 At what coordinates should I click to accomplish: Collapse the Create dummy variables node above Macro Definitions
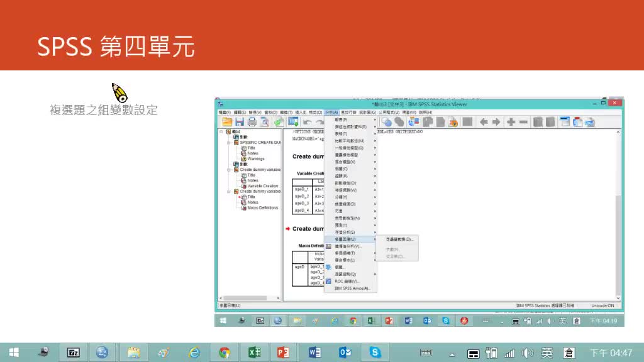click(x=229, y=191)
